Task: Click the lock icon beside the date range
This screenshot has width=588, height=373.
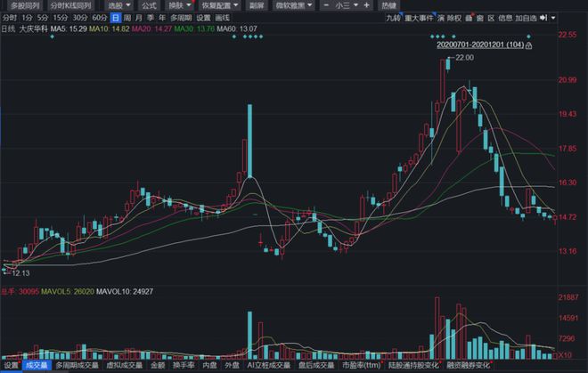Action: point(528,45)
